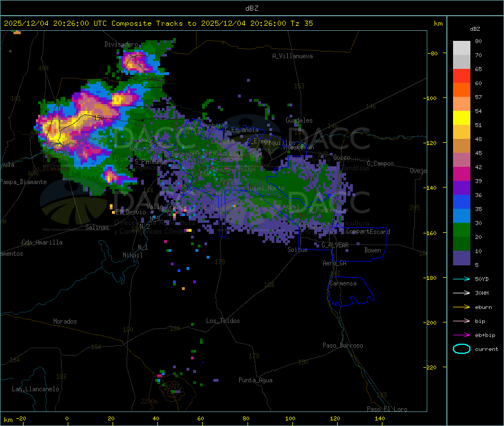The image size is (504, 426).
Task: Click the '205' road number label
Action: tap(414, 208)
